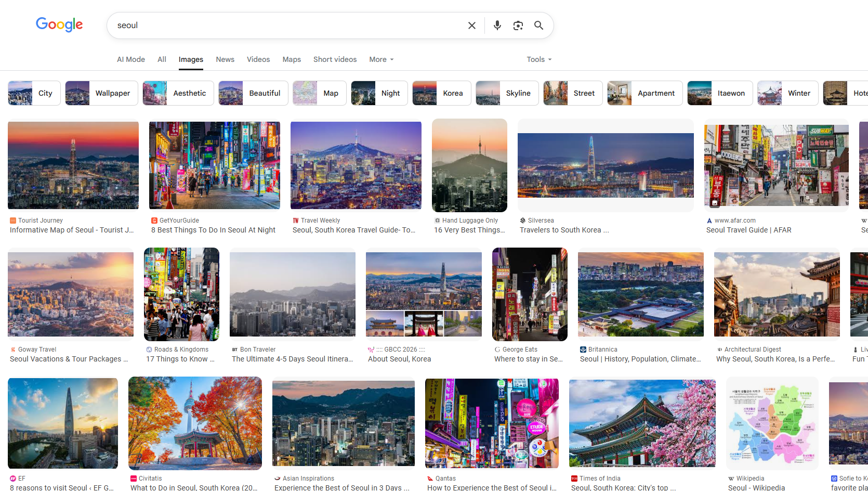Open the Tourist Journey sunset skyline image
The height and width of the screenshot is (491, 868).
73,165
